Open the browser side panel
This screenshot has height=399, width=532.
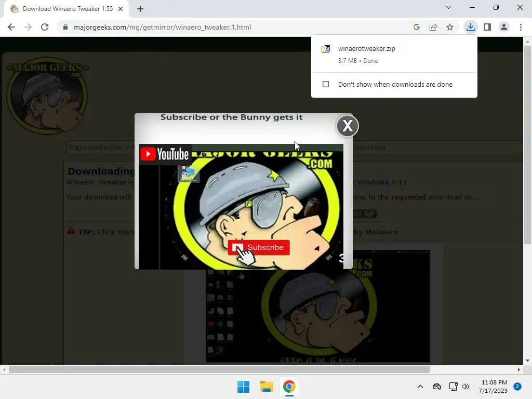tap(487, 27)
